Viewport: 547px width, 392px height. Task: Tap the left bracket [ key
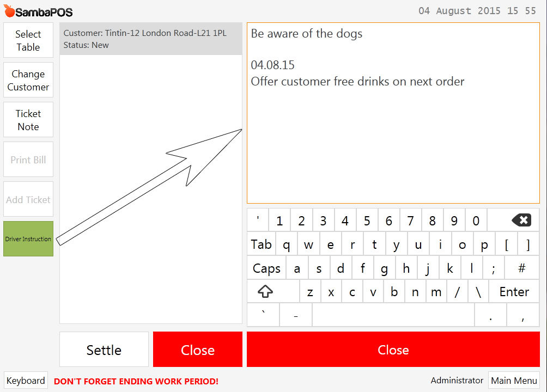pos(506,244)
